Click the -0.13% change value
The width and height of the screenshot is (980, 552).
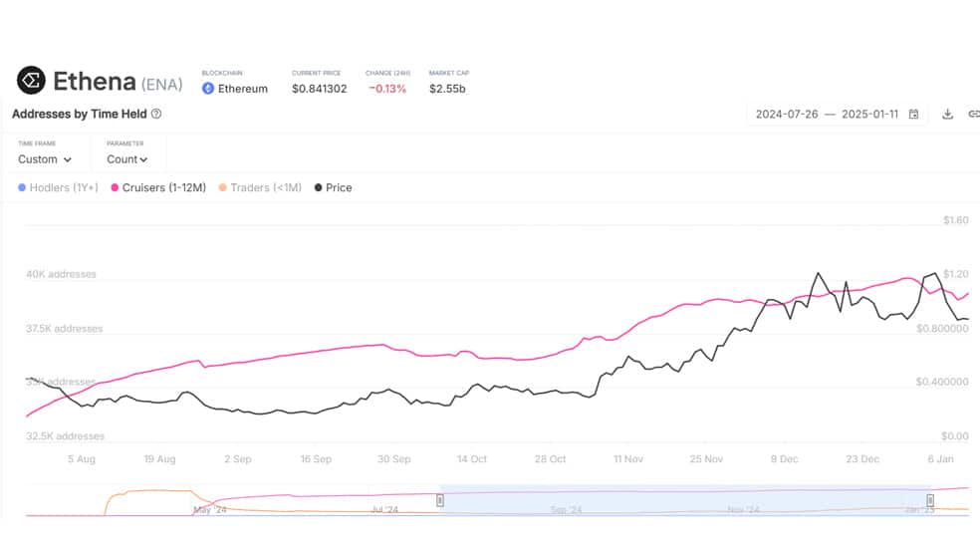387,89
